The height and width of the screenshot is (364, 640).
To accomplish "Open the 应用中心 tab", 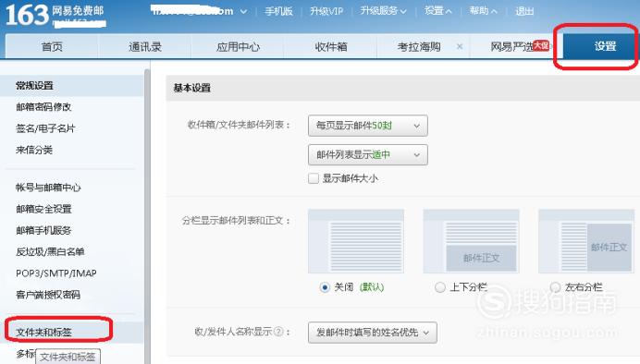I will click(x=238, y=47).
